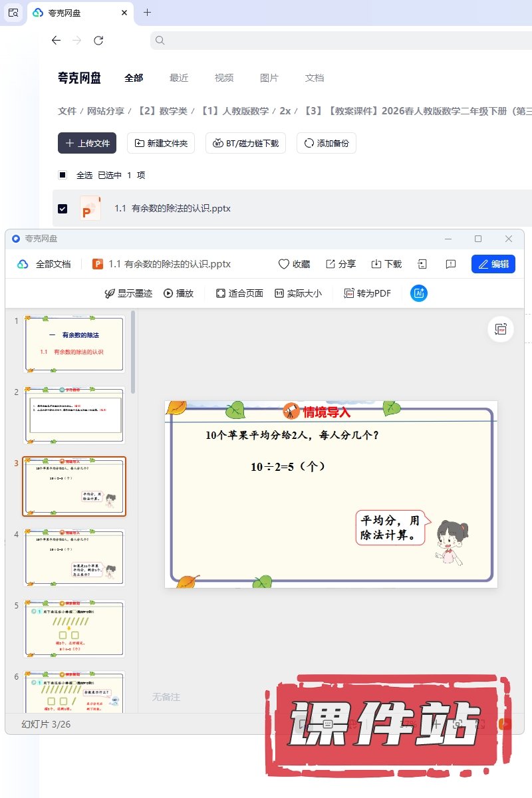
Task: Click the slide panel vertical scrollbar
Action: (133, 352)
